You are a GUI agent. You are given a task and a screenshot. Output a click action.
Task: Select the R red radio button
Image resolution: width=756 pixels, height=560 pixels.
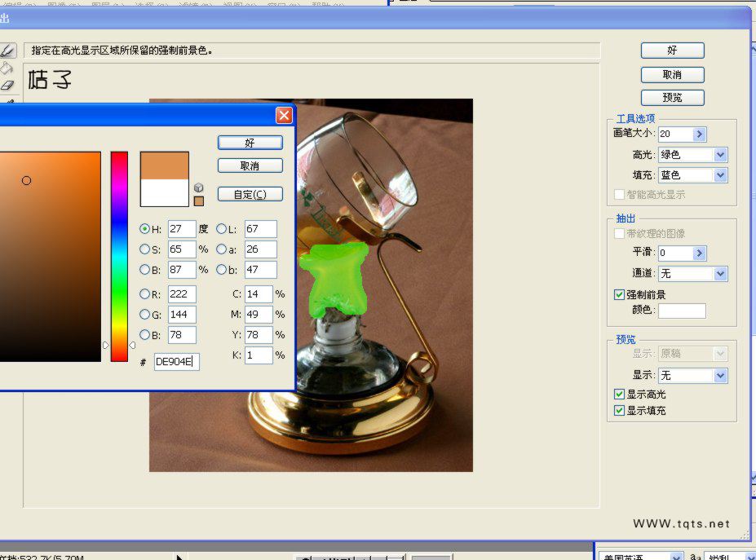(x=144, y=294)
